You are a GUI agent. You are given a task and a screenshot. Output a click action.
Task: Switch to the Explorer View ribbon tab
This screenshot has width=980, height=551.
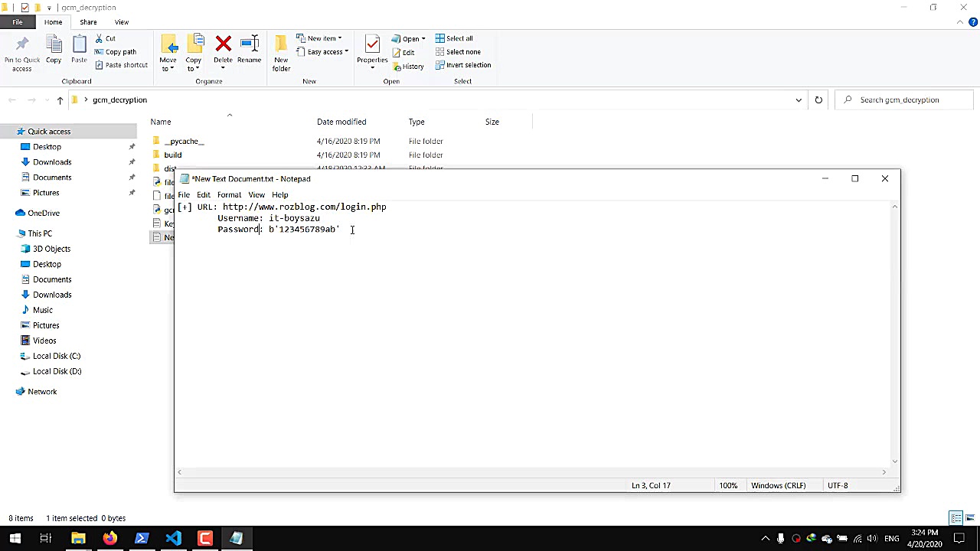pyautogui.click(x=122, y=22)
